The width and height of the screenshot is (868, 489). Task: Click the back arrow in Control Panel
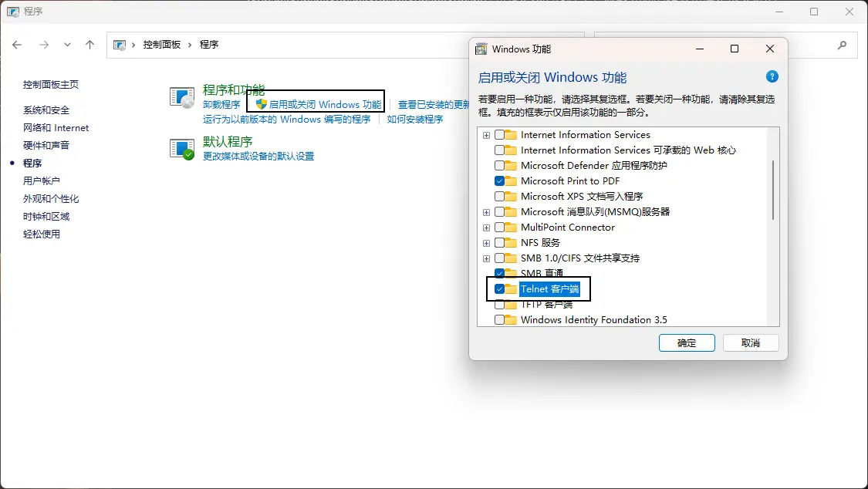pyautogui.click(x=17, y=45)
